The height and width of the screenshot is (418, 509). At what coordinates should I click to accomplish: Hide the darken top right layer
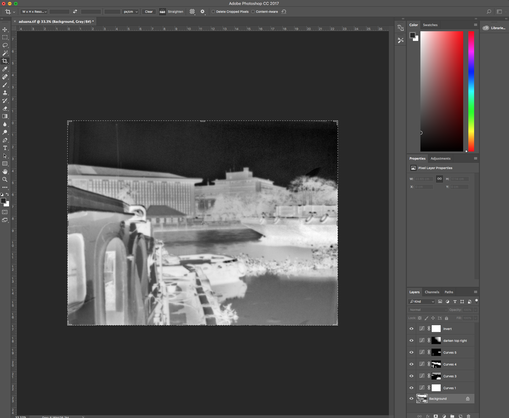pos(411,341)
